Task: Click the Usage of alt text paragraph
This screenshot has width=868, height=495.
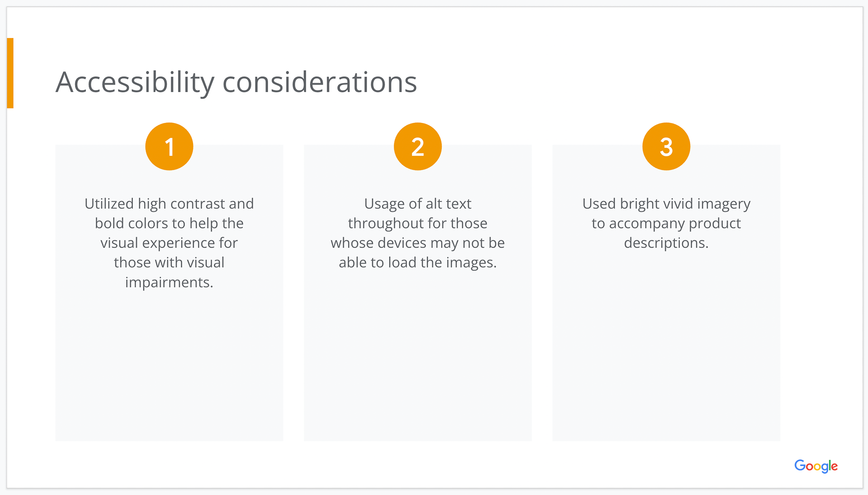Action: coord(418,233)
